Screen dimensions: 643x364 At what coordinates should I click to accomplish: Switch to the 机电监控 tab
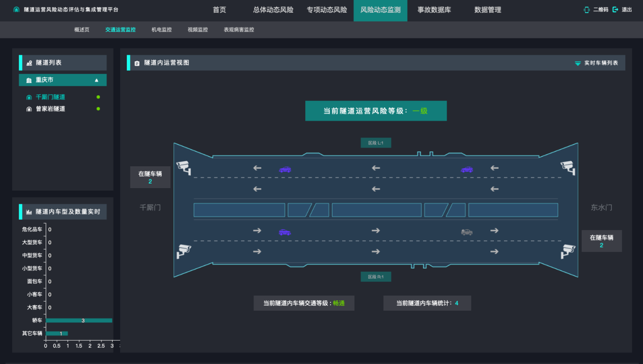(161, 30)
